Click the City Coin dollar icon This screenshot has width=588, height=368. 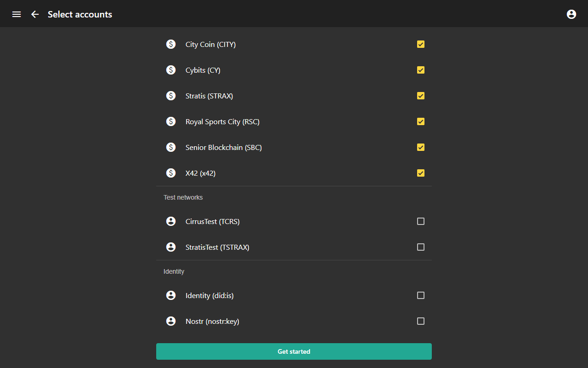pos(171,44)
